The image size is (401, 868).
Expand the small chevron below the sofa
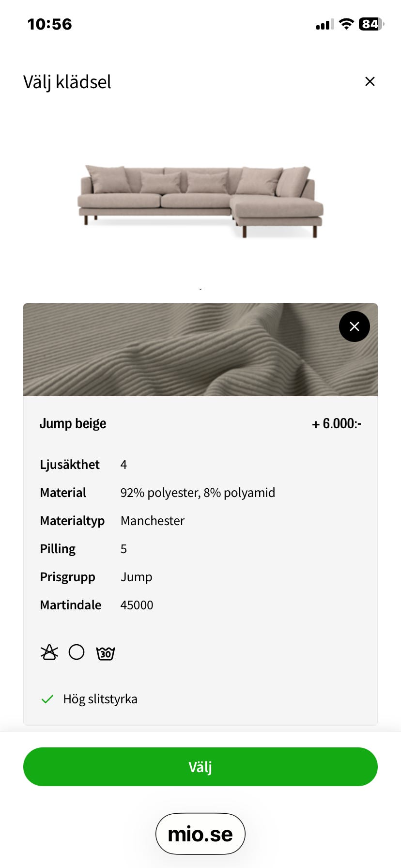pyautogui.click(x=200, y=289)
